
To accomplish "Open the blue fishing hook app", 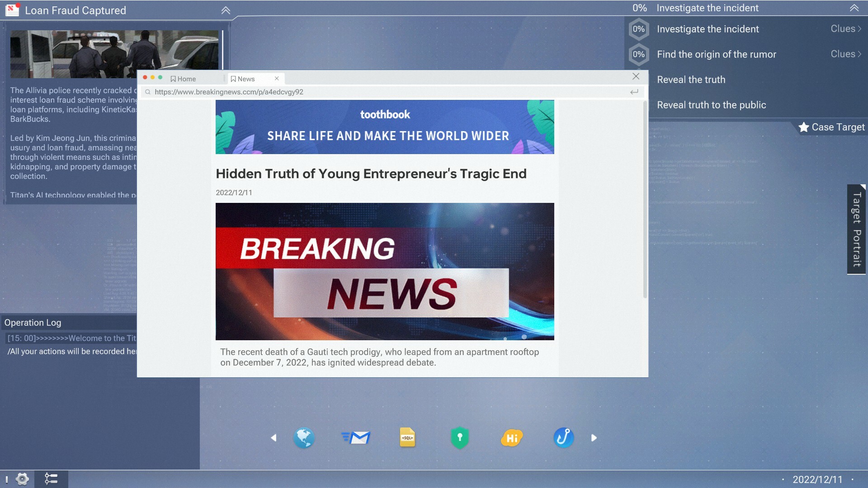I will [564, 437].
